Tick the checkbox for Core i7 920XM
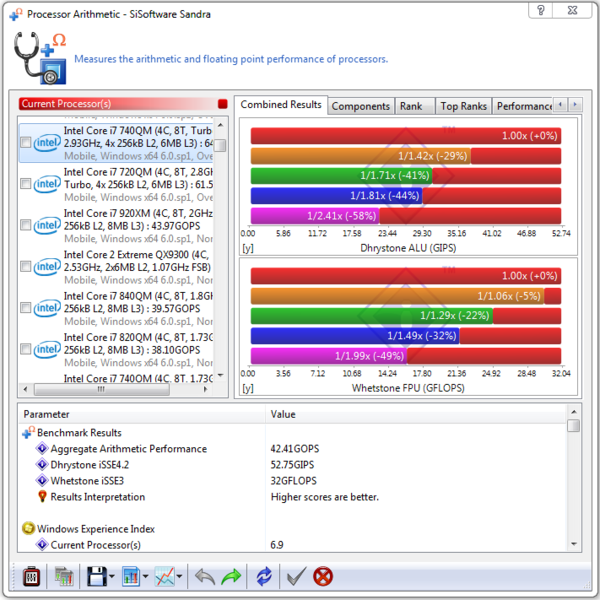This screenshot has width=600, height=600. 26,225
